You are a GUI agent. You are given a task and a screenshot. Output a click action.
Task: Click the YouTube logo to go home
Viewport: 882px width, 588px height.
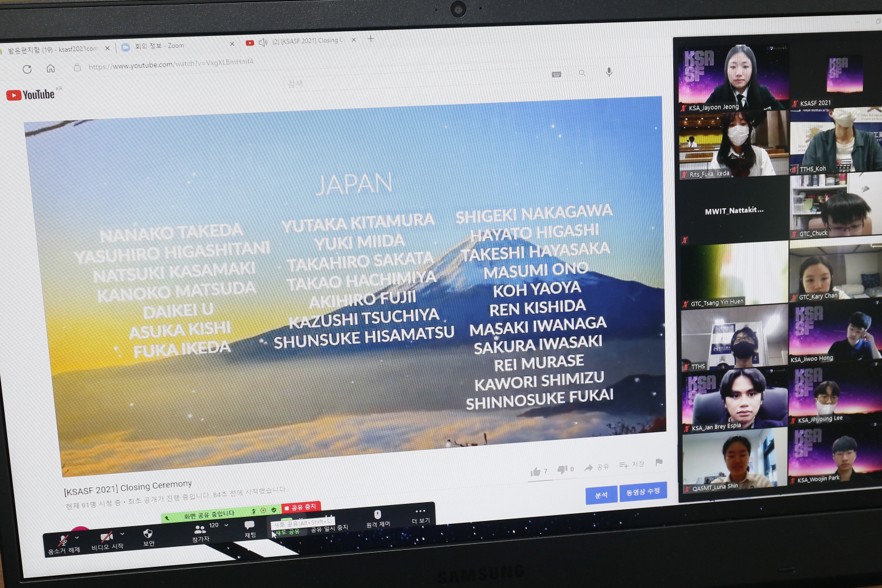pyautogui.click(x=31, y=95)
